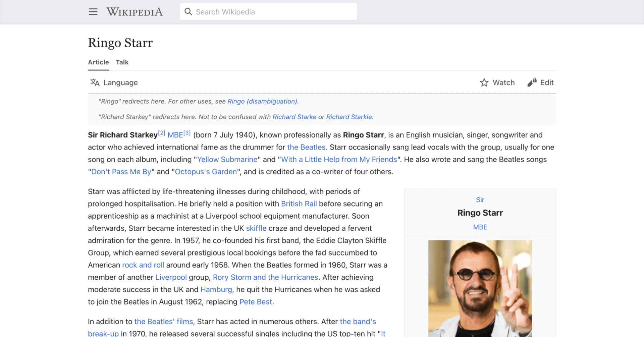644x337 pixels.
Task: Open With a Little Help from My Friends
Action: coord(339,159)
